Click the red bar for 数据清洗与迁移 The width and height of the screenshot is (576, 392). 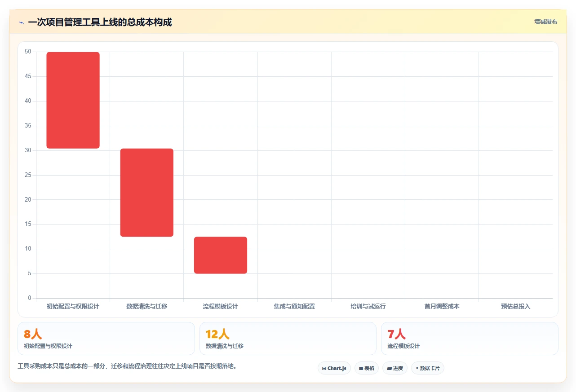pos(146,193)
